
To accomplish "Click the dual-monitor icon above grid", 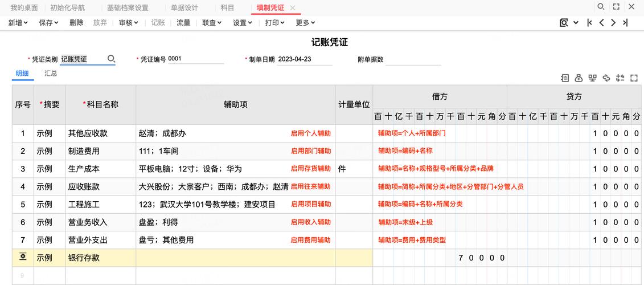I will pyautogui.click(x=592, y=78).
